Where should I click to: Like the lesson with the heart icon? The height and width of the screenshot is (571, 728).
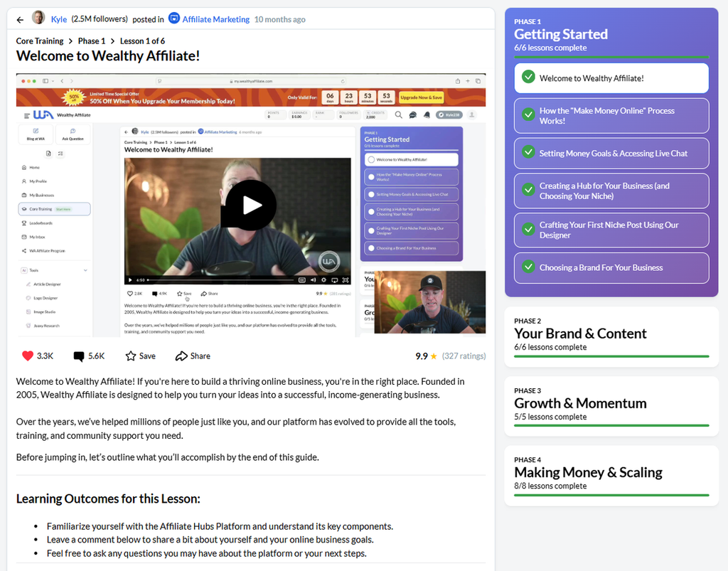coord(28,356)
